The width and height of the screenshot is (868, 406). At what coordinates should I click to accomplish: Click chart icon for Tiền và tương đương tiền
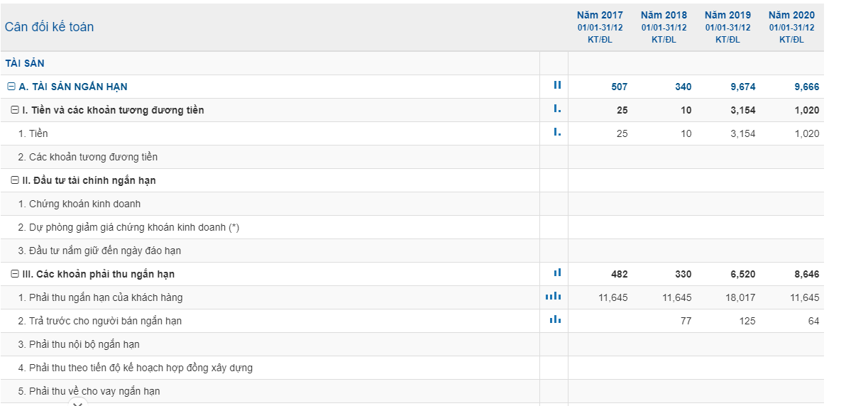click(x=557, y=109)
